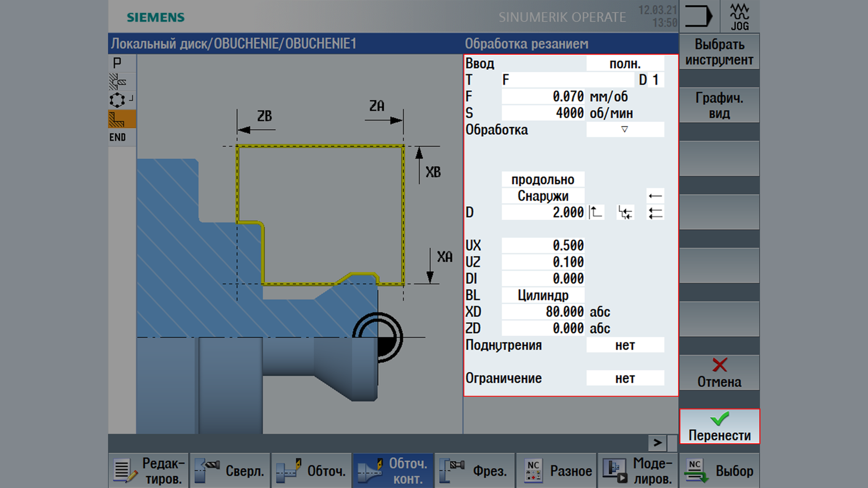Toggle the Ввод input mode field 'полн.'

click(x=625, y=64)
